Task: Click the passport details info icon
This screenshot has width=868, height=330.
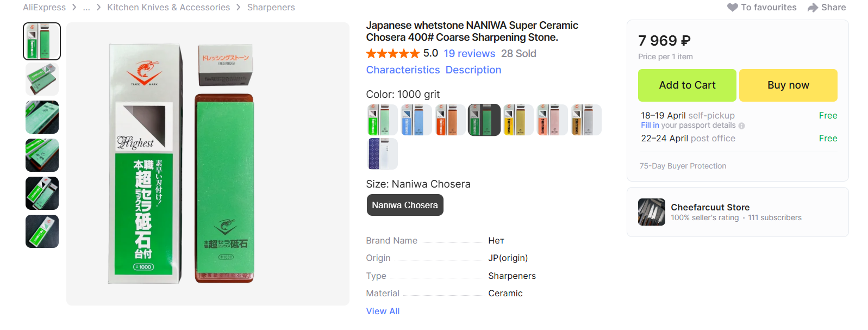Action: tap(742, 126)
